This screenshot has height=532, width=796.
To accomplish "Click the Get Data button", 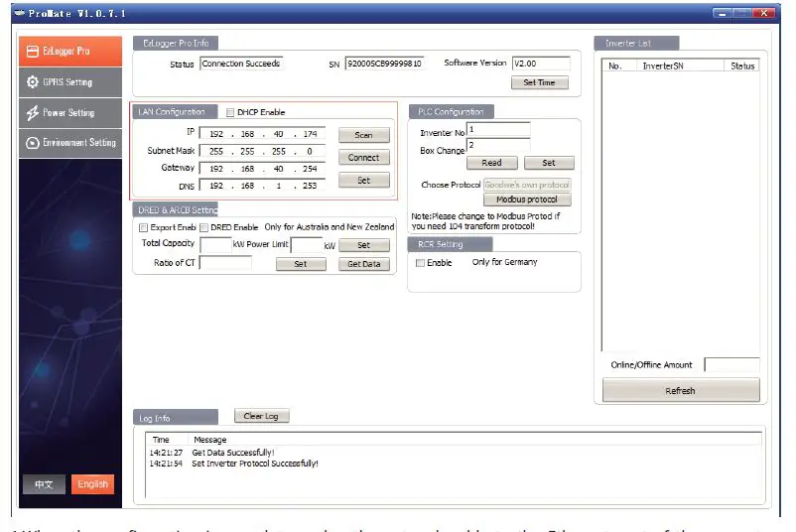I will (x=363, y=264).
